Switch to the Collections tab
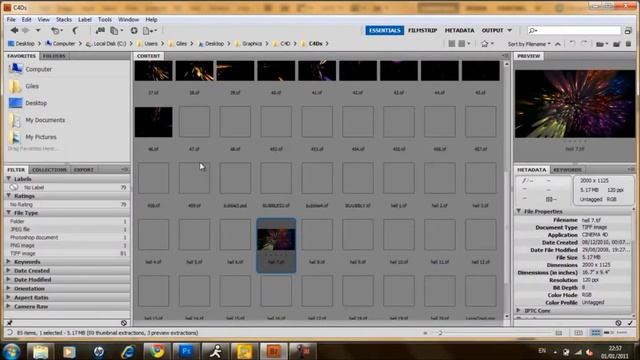 [x=49, y=170]
